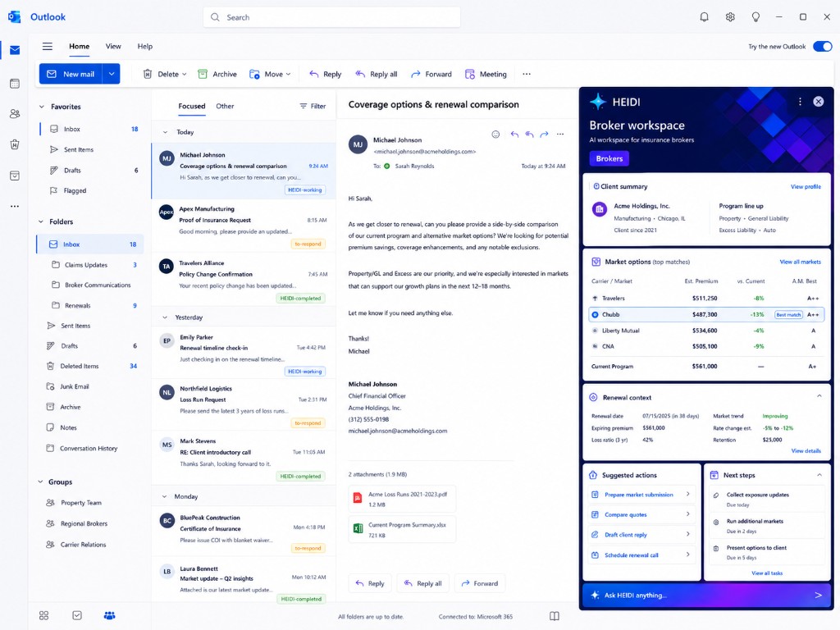Open the Mail module in left rail
The height and width of the screenshot is (630, 840).
pyautogui.click(x=15, y=50)
